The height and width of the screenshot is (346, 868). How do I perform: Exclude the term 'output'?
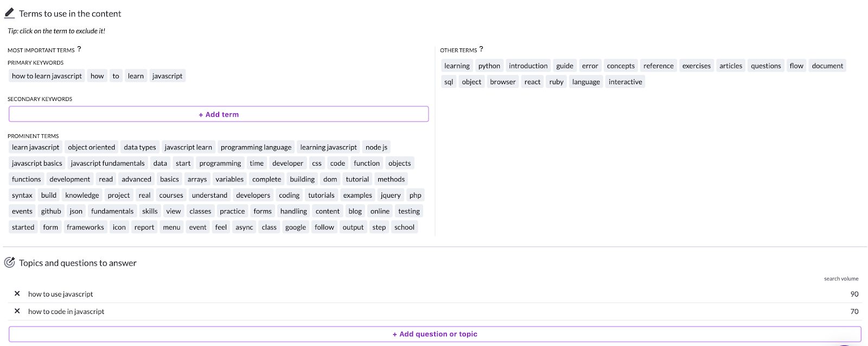[353, 227]
